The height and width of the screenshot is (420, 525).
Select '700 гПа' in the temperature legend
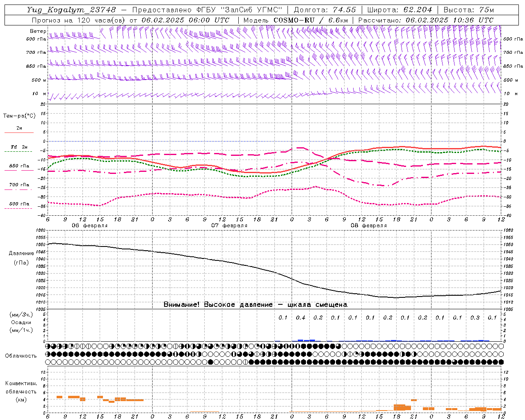click(x=19, y=185)
